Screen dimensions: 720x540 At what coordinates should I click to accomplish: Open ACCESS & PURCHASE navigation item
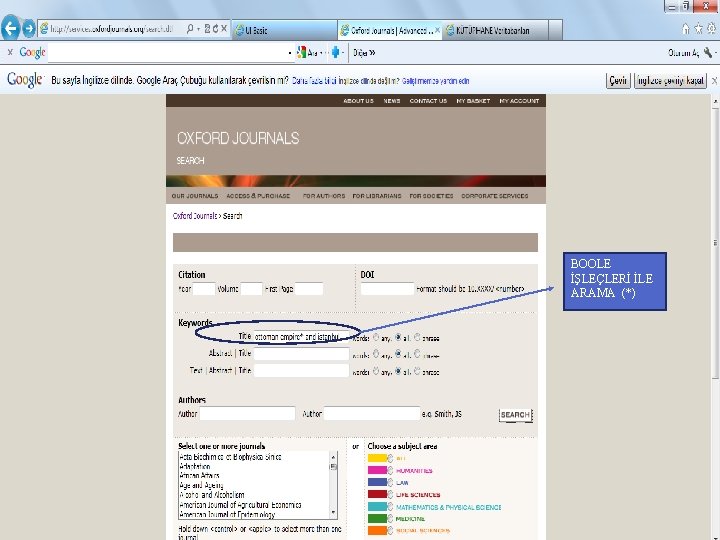(258, 196)
